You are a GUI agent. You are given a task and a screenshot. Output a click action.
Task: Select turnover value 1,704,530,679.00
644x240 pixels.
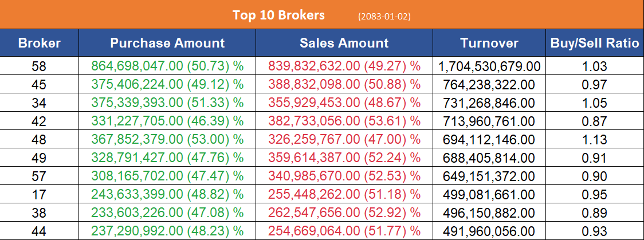click(x=489, y=66)
